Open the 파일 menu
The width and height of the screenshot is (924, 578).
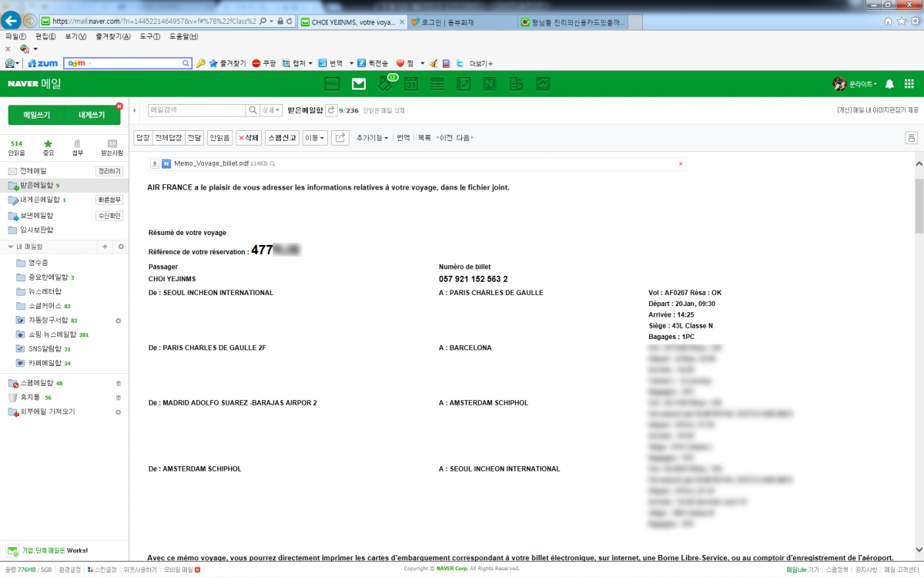click(x=15, y=36)
